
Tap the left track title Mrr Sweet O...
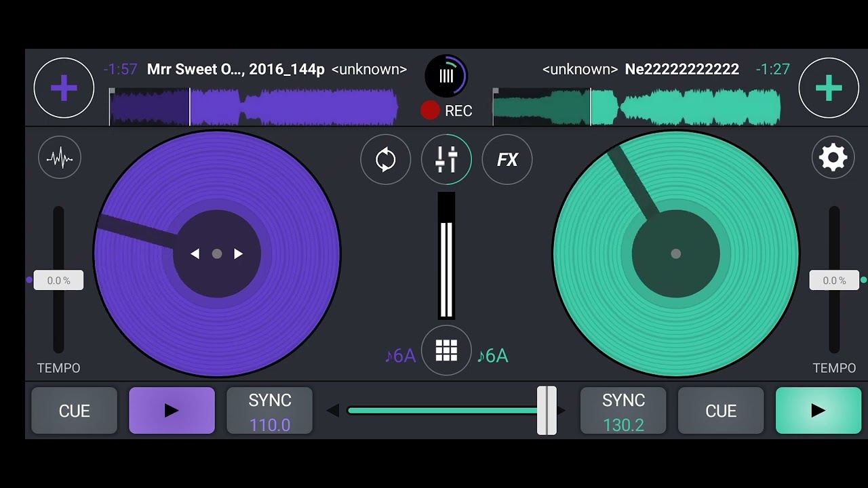(x=236, y=69)
